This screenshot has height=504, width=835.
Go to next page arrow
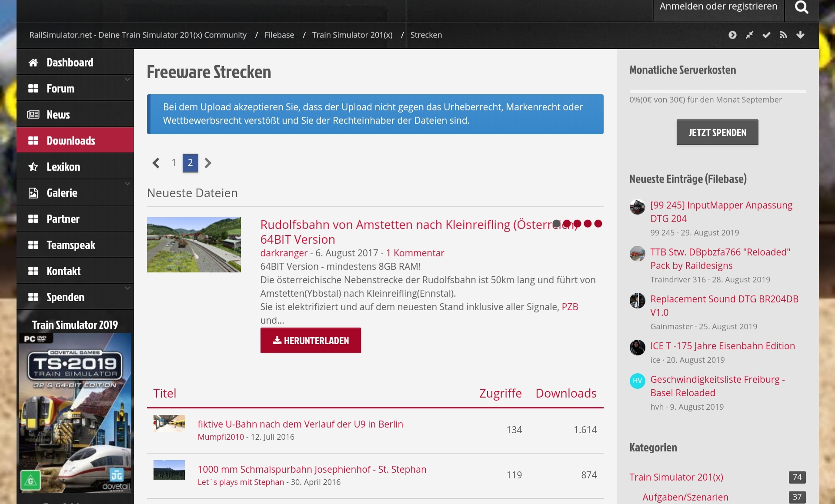pyautogui.click(x=208, y=163)
